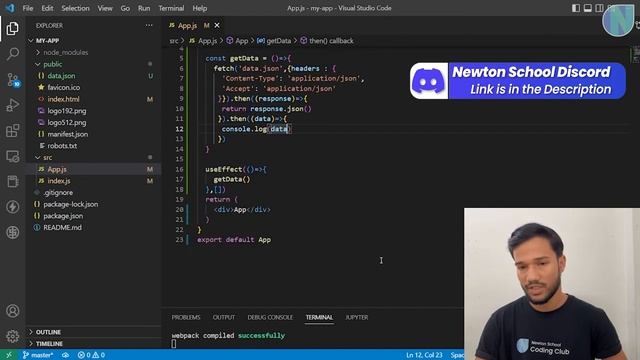Open the Edit menu
The height and width of the screenshot is (360, 640).
click(x=47, y=8)
